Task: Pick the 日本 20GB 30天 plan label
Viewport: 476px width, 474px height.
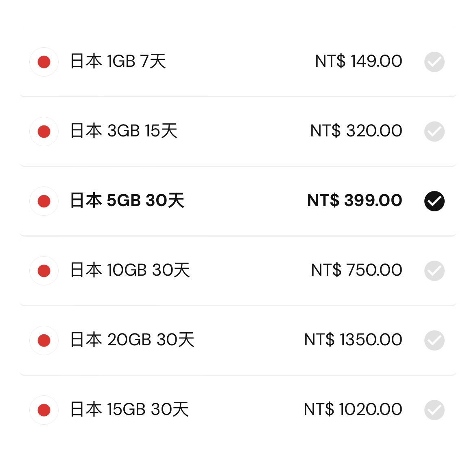Action: [x=132, y=340]
